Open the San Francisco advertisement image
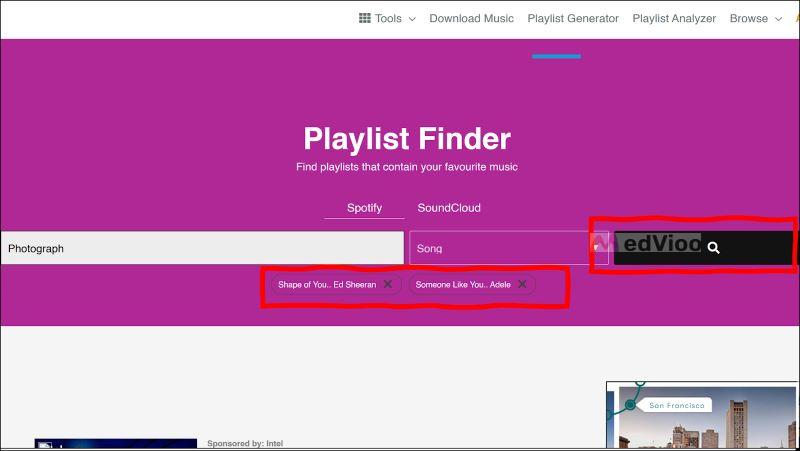Viewport: 800px width, 451px height. (702, 415)
